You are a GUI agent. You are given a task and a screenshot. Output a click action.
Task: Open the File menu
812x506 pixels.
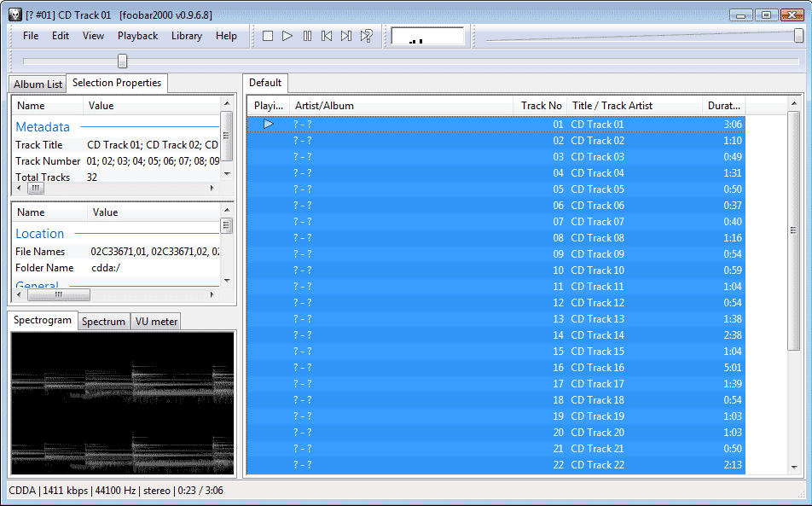(31, 36)
